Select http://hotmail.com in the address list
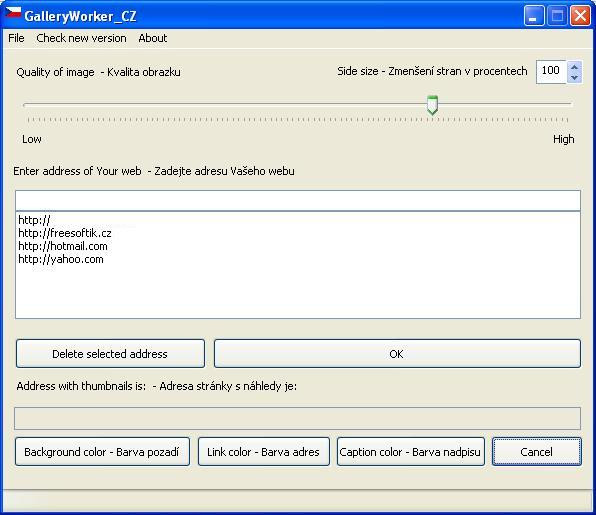This screenshot has height=515, width=596. click(63, 246)
